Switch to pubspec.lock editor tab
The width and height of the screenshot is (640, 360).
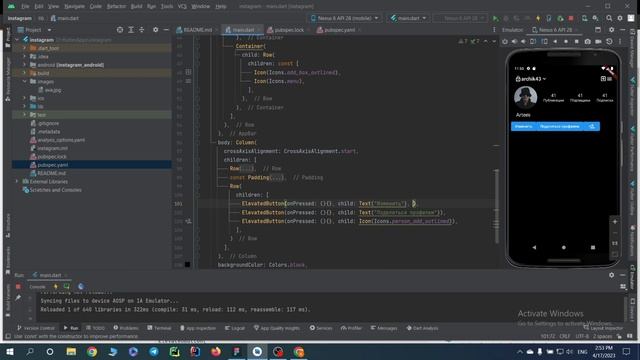point(286,30)
